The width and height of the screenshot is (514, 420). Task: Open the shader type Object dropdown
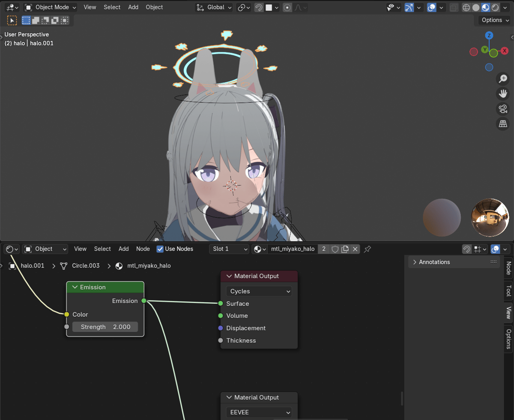[x=45, y=249]
